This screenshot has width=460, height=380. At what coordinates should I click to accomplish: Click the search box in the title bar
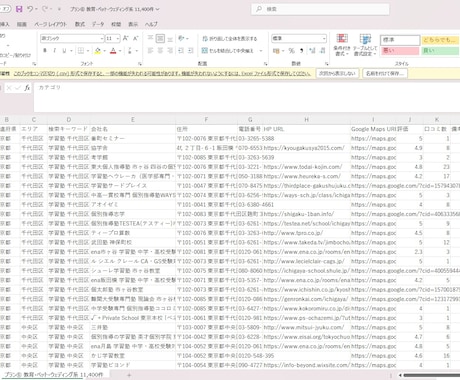click(320, 9)
